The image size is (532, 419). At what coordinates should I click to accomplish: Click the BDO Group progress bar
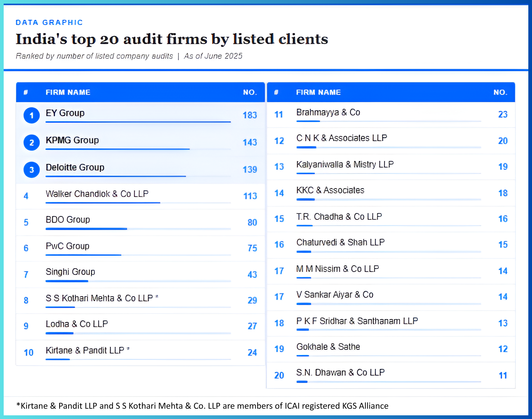(138, 229)
